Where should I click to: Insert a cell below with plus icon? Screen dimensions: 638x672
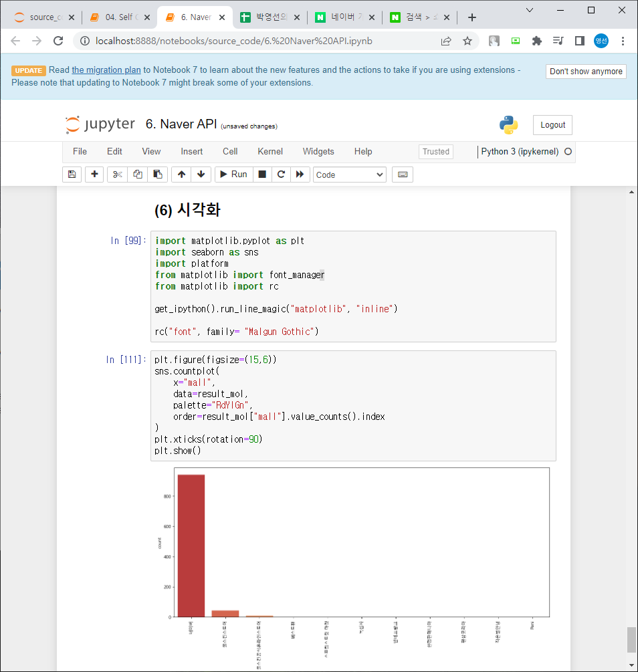pos(94,175)
